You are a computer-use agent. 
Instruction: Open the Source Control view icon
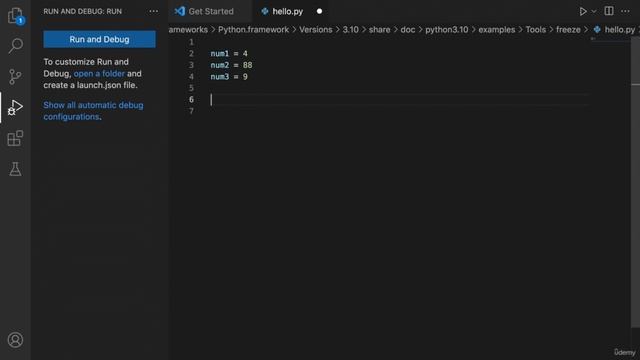[15, 76]
